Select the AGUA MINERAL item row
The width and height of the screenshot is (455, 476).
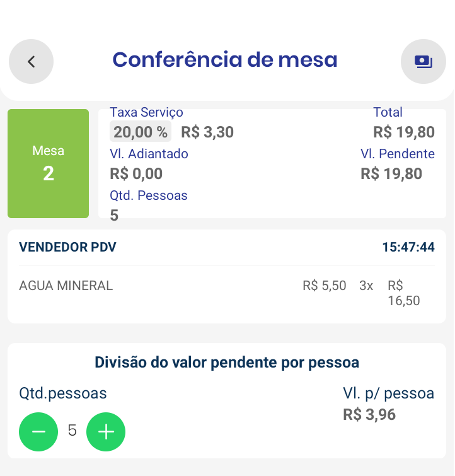[x=66, y=286]
